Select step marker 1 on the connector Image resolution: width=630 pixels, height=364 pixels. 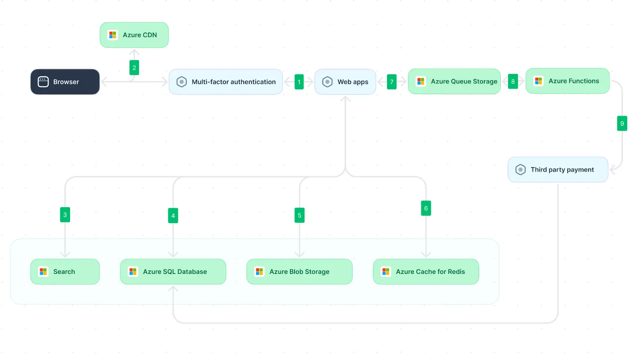click(299, 82)
